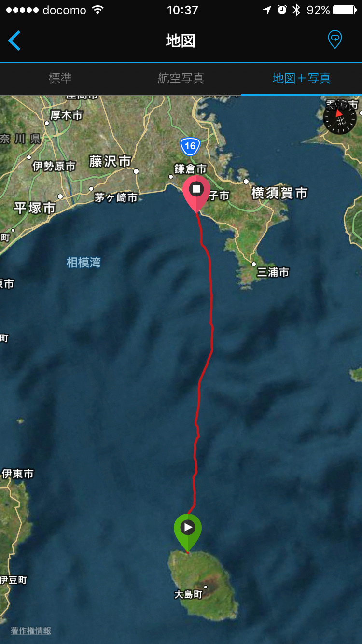Tap the 藤沢市 city label
Viewport: 362px width, 644px height.
[110, 161]
